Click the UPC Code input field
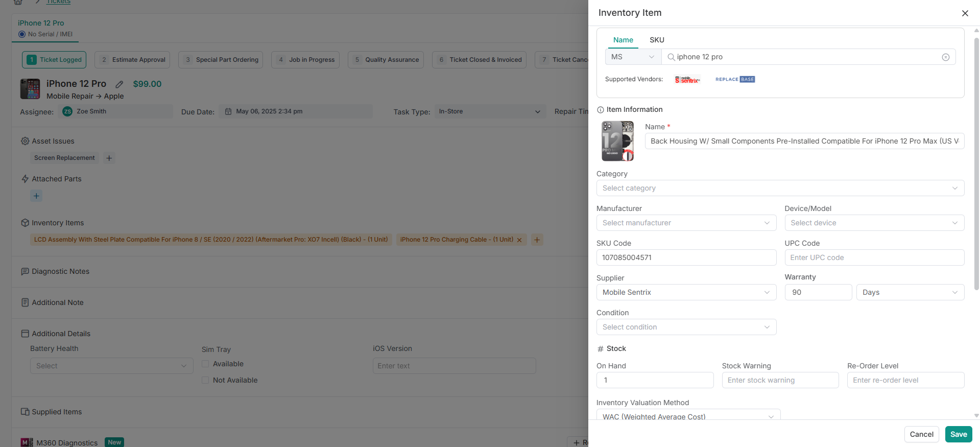Image resolution: width=980 pixels, height=447 pixels. (874, 257)
